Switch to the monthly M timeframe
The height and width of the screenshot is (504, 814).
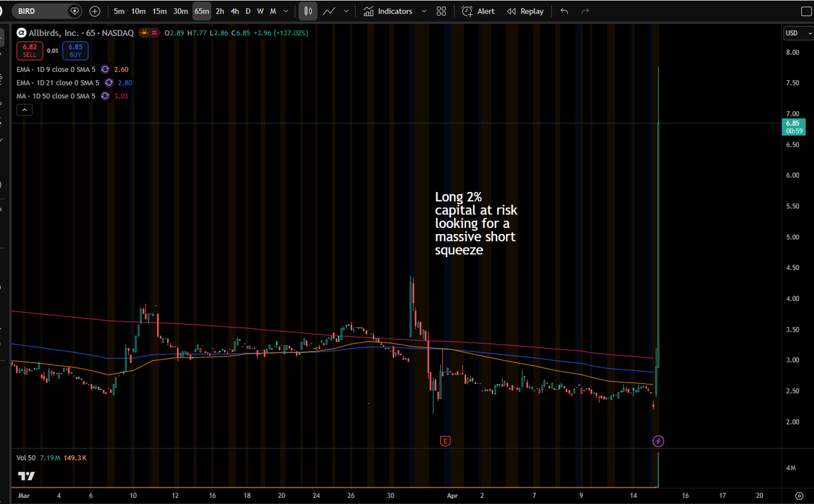273,11
